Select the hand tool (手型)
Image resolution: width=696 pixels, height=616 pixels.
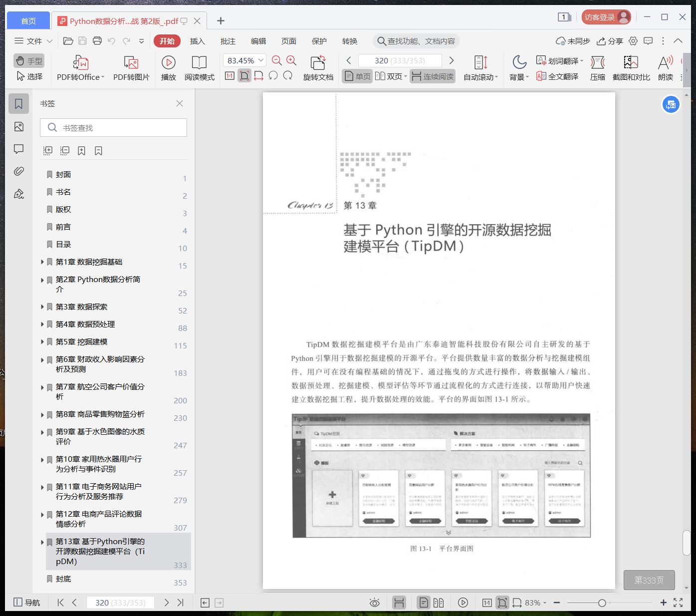29,61
